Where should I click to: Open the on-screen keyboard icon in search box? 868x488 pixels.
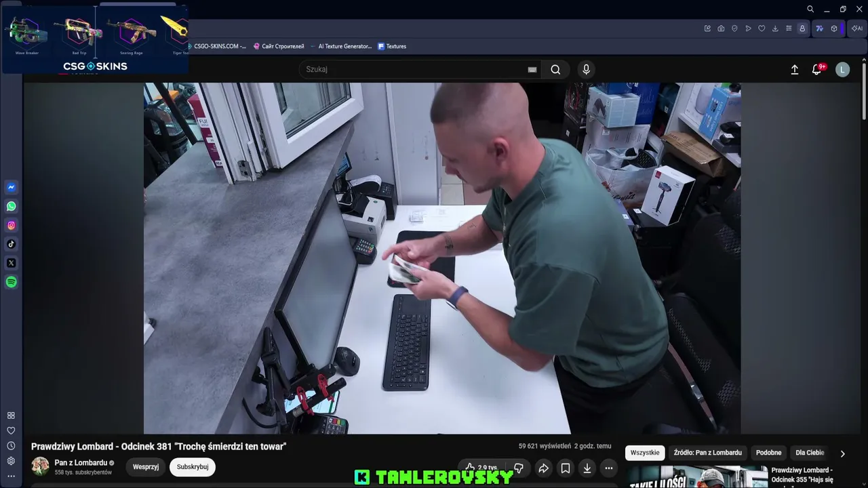click(x=532, y=69)
